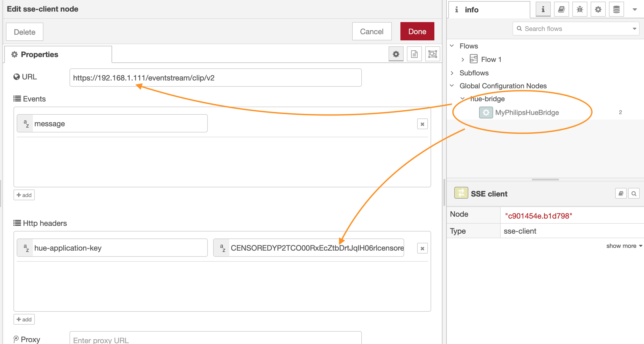This screenshot has height=344, width=644.
Task: Click Done to save the node
Action: coord(417,31)
